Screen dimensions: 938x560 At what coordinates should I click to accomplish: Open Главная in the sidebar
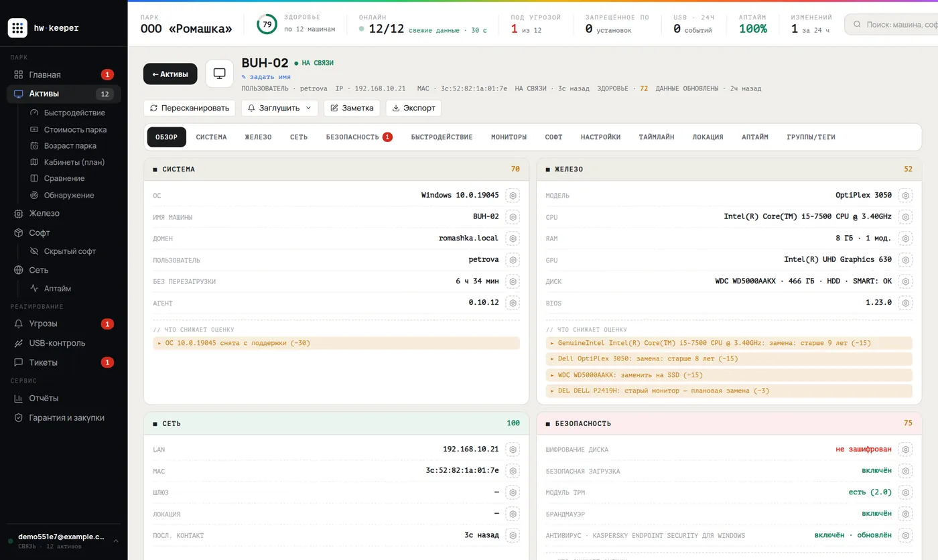[x=64, y=74]
